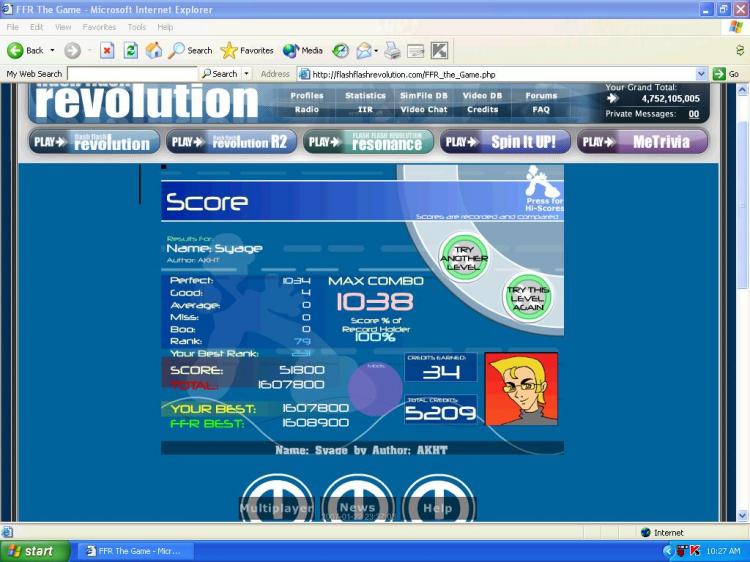Open Private Messages count 00
Screen dimensions: 750x562
click(x=694, y=114)
